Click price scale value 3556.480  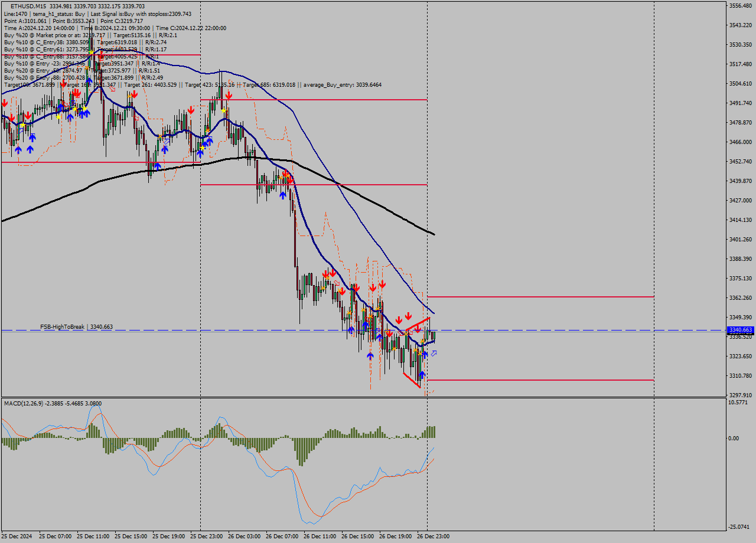740,6
